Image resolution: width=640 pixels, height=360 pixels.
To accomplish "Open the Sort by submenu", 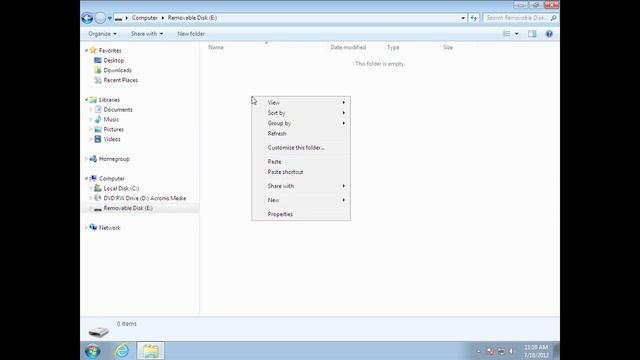I will coord(301,113).
